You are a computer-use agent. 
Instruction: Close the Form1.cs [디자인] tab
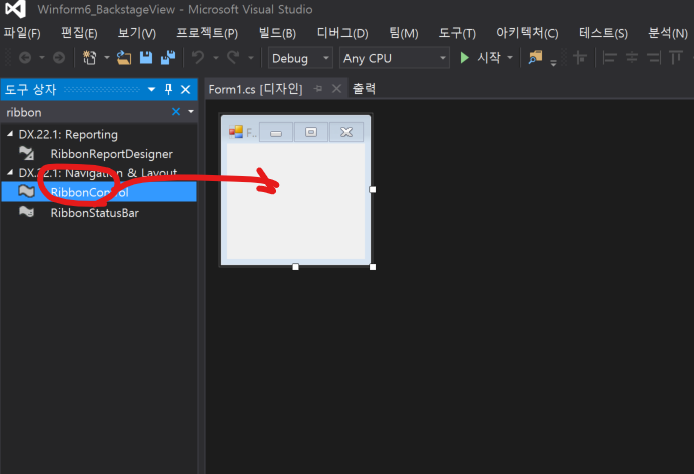[x=336, y=89]
